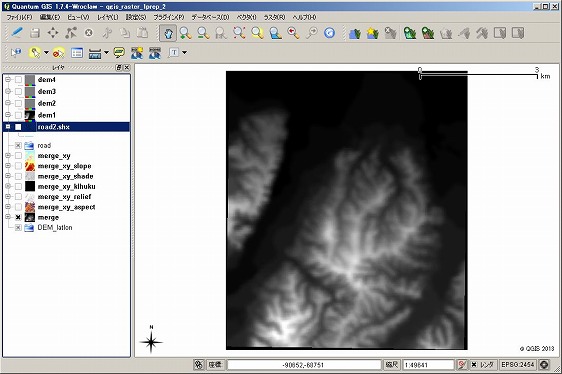Toggle visibility checkbox for dem3 layer
Viewport: 562px width, 374px height.
19,91
